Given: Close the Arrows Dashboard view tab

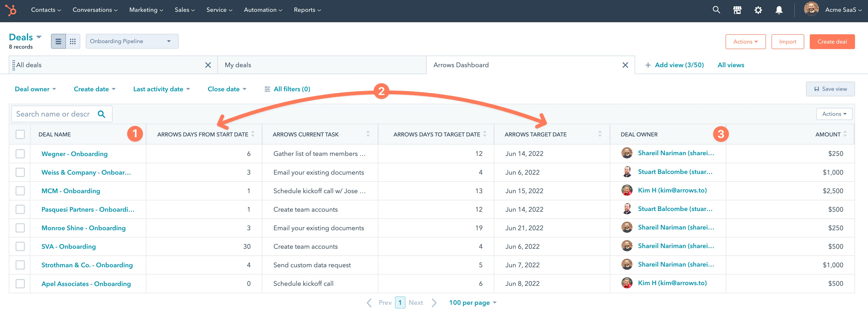Looking at the screenshot, I should [625, 65].
